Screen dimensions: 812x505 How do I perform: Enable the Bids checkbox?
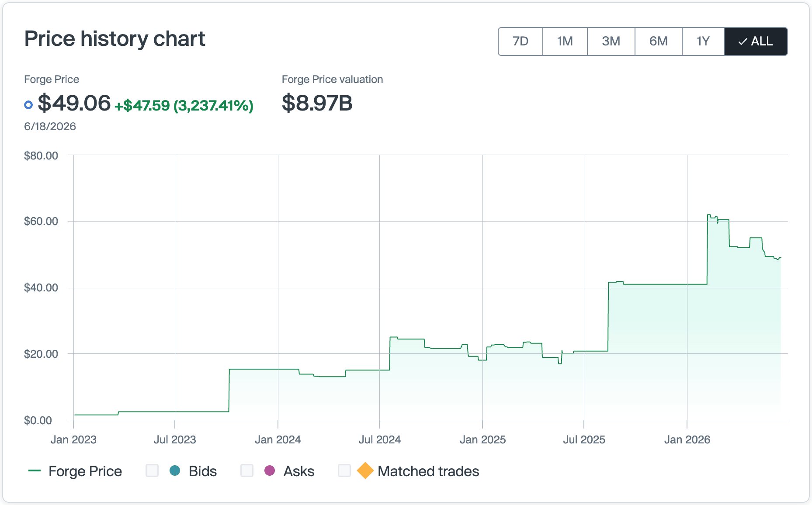pos(152,470)
